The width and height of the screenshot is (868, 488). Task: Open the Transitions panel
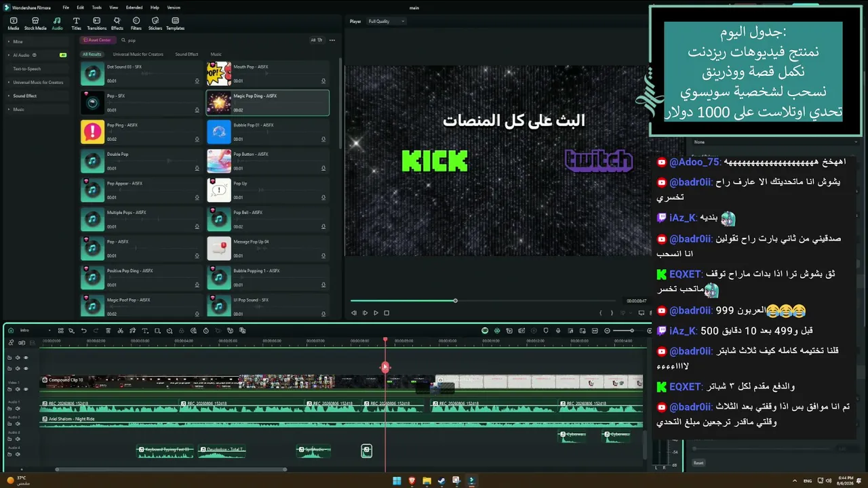[x=97, y=23]
